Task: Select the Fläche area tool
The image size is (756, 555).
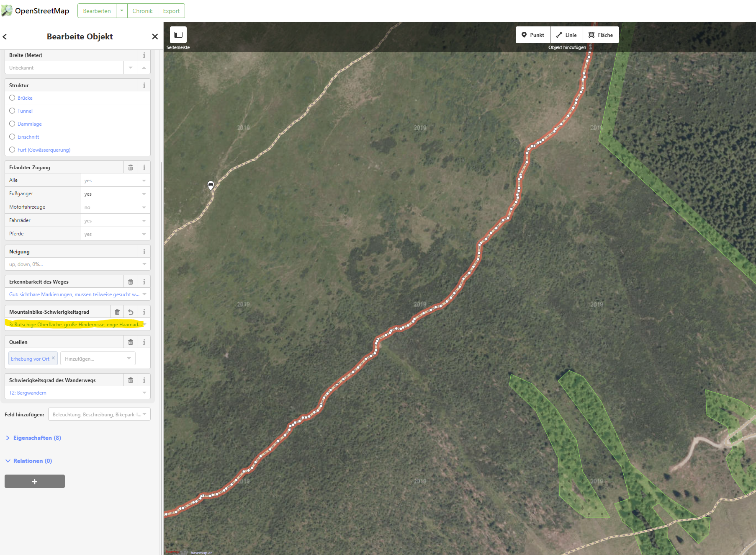Action: tap(601, 35)
